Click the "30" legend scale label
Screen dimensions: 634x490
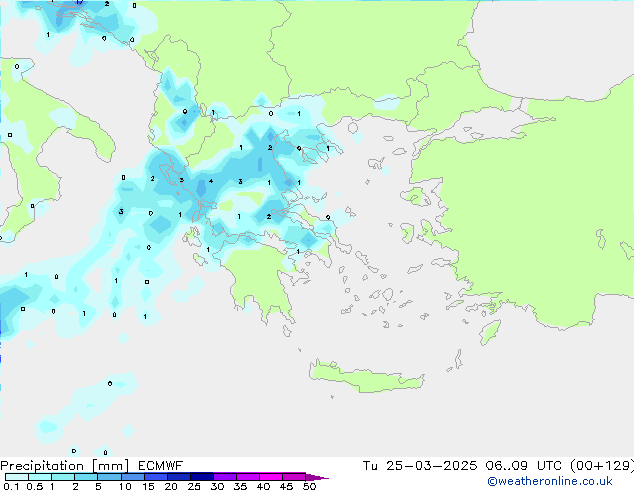(217, 486)
